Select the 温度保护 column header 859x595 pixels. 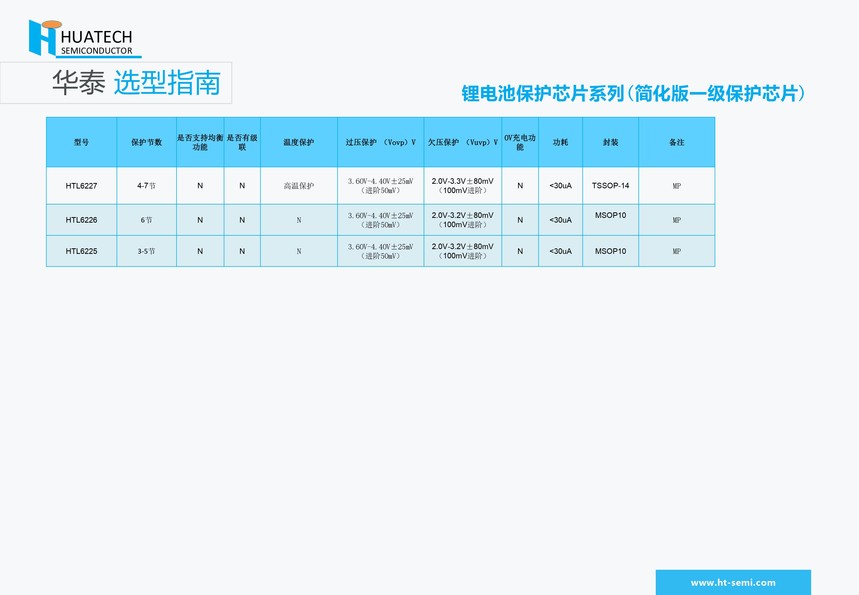(299, 142)
